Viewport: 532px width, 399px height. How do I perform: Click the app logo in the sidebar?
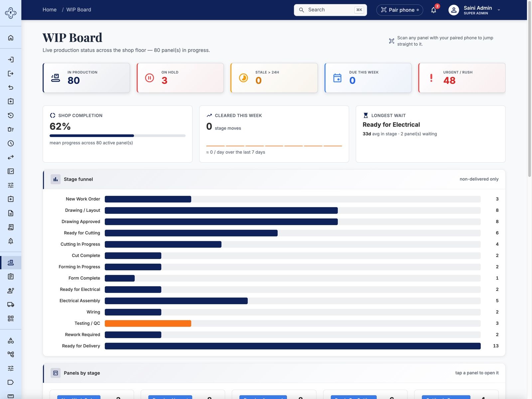tap(11, 13)
